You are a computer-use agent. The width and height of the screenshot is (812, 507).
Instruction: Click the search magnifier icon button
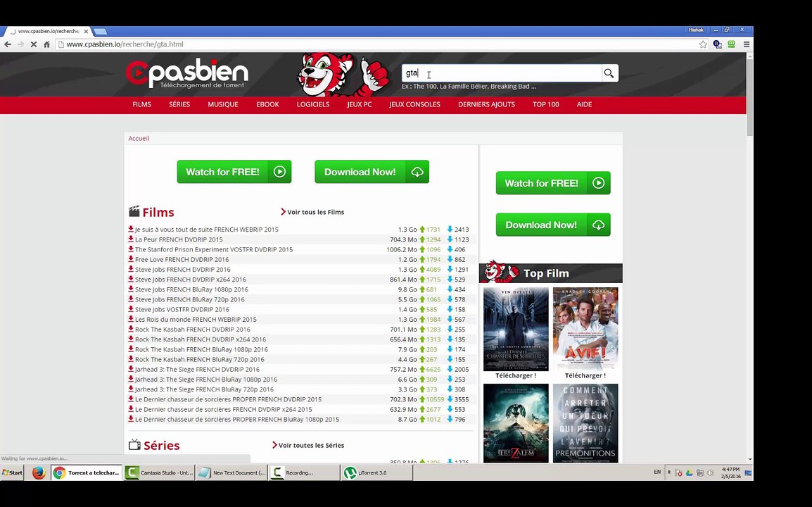(609, 73)
